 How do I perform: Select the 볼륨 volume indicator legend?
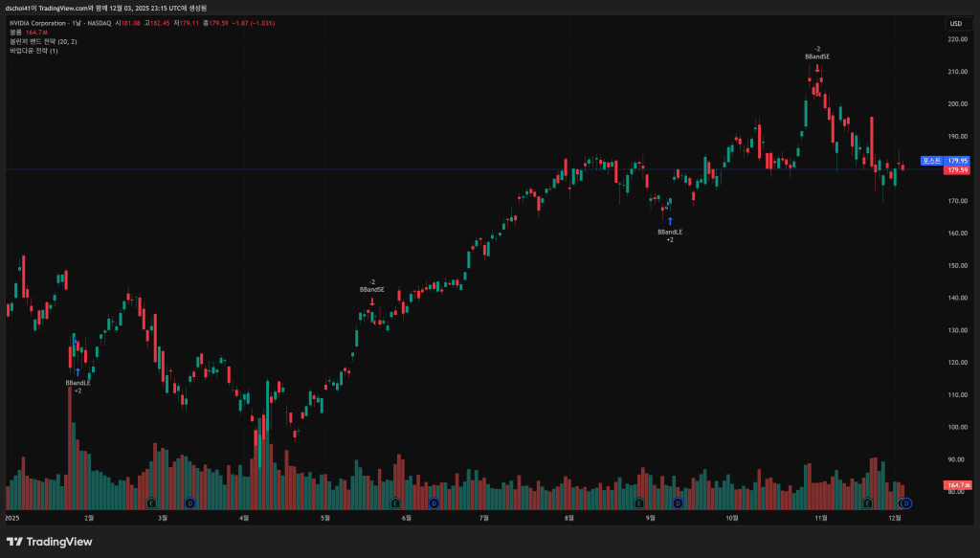(15, 33)
